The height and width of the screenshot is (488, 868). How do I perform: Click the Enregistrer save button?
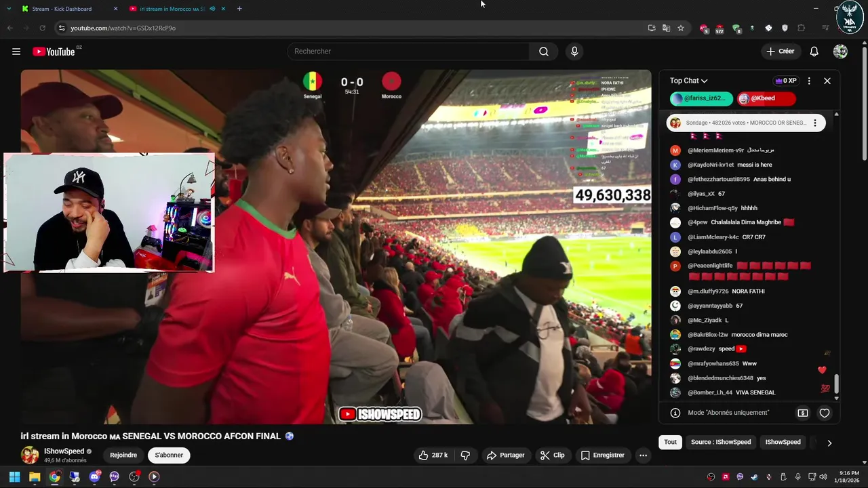603,455
